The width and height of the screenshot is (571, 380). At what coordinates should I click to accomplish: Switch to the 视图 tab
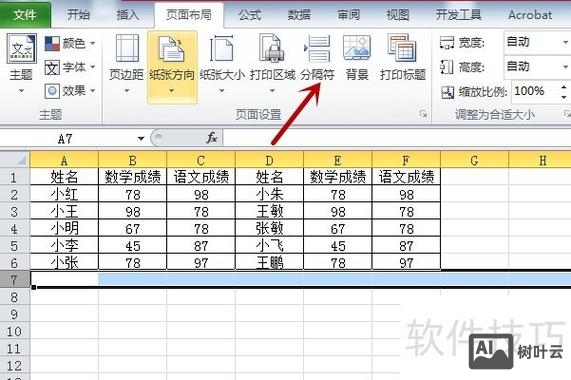(x=398, y=15)
